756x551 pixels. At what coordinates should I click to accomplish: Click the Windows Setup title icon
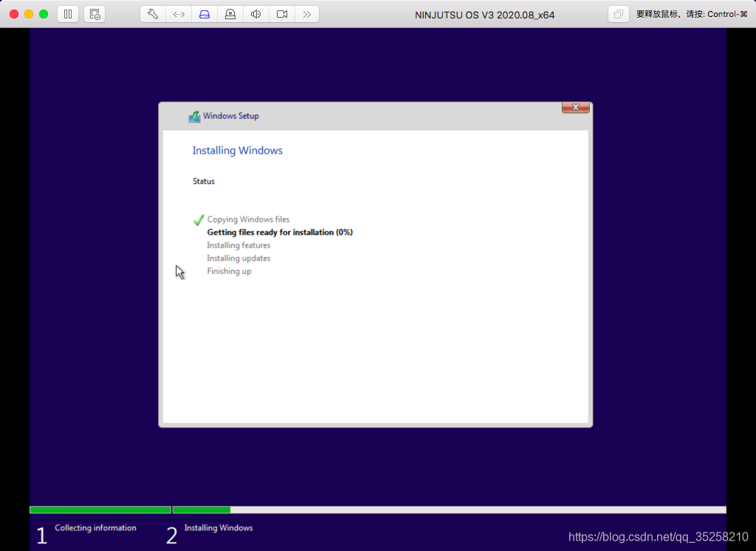coord(194,116)
